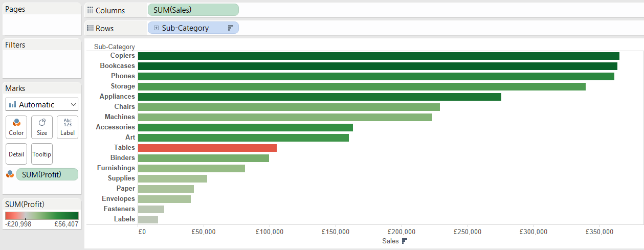Screen dimensions: 644x250
Task: Select the Labels row label
Action: (x=125, y=219)
